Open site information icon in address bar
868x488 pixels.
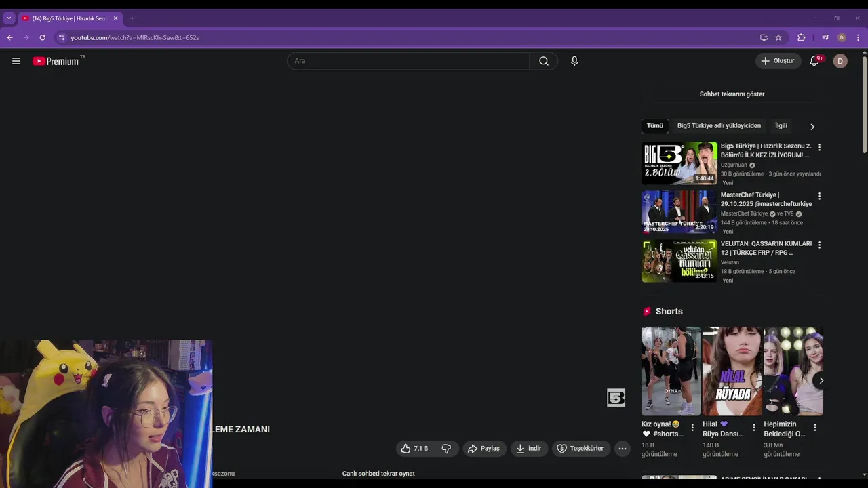(x=61, y=37)
